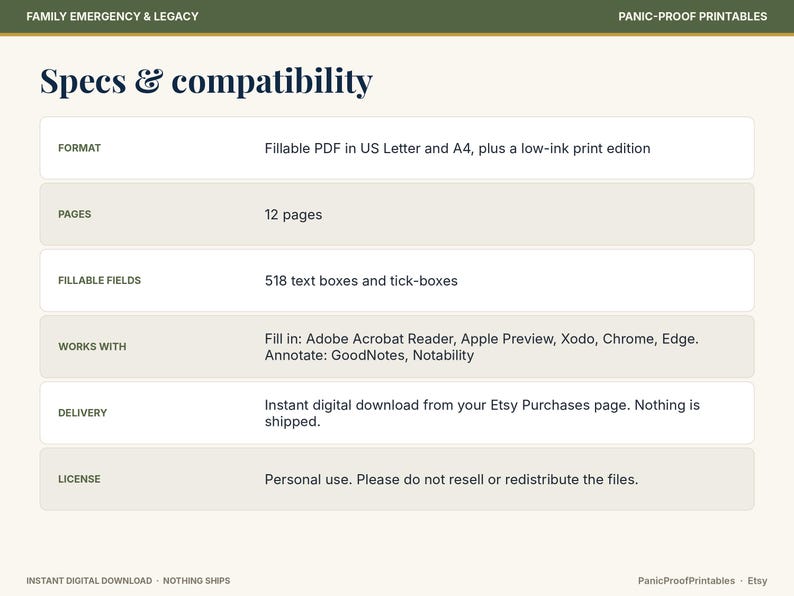This screenshot has width=794, height=596.
Task: Click the '12 pages' value
Action: pos(293,215)
